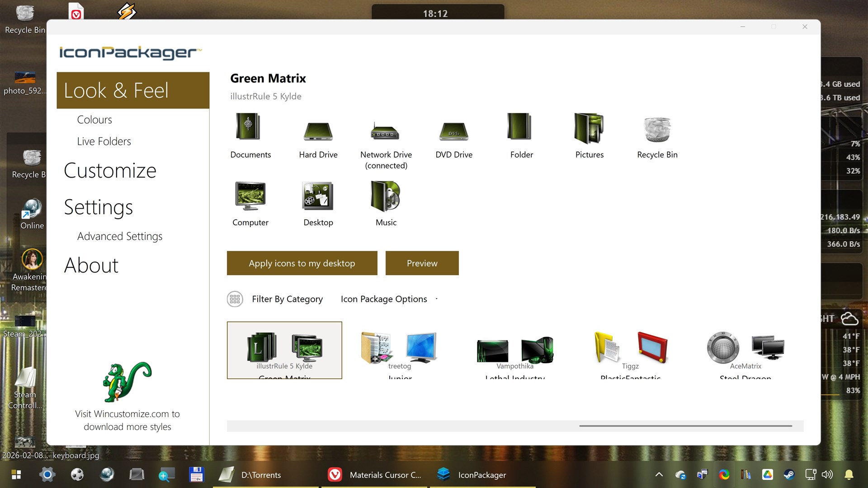Switch to Live Folders page
This screenshot has height=488, width=868.
(x=104, y=141)
